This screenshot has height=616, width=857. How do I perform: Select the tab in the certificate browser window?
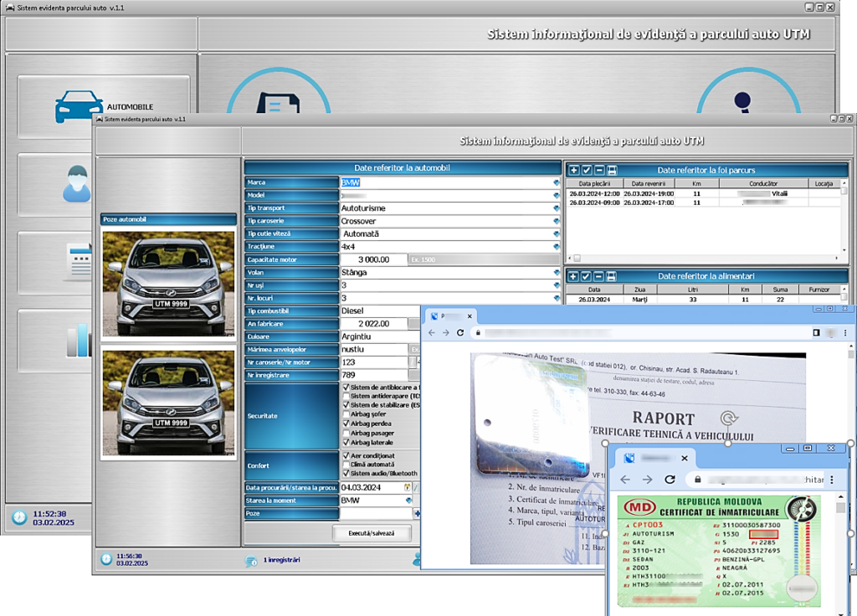click(x=655, y=458)
